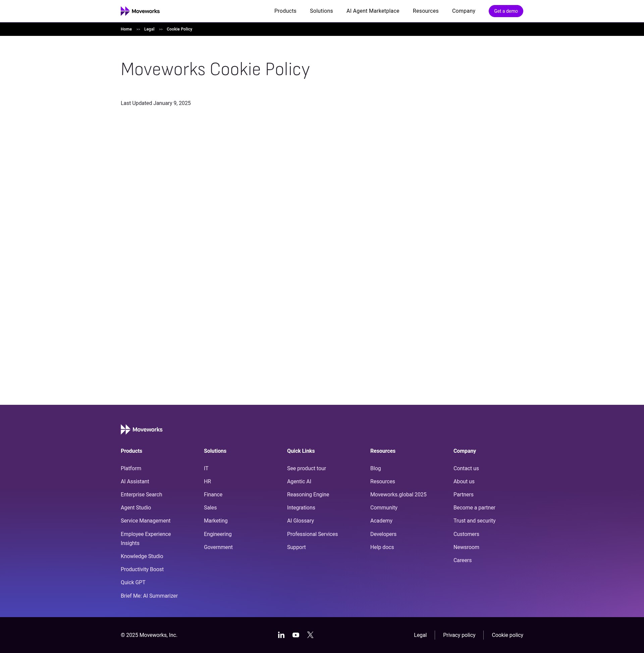Image resolution: width=644 pixels, height=653 pixels.
Task: Open AI Glossary quick link
Action: (x=300, y=521)
